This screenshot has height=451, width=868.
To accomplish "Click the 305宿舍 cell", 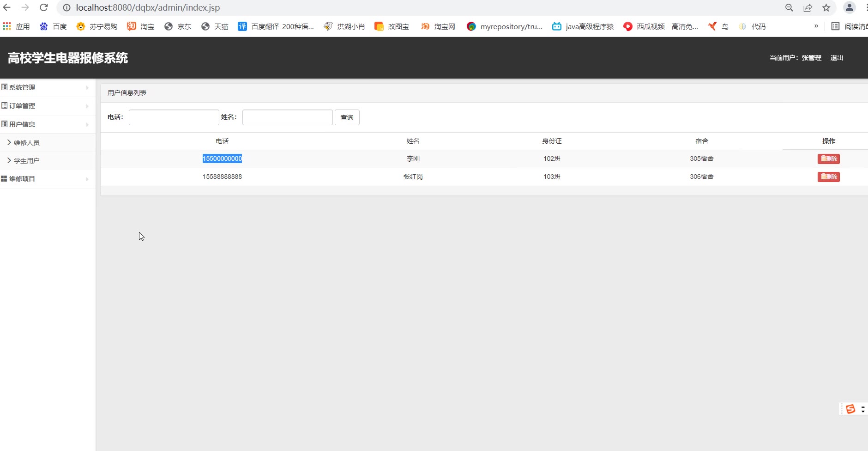I will (702, 158).
